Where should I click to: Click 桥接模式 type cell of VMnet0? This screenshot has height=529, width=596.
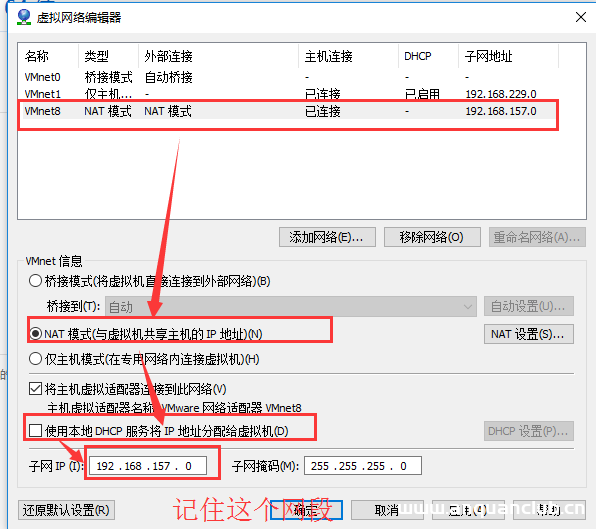[x=108, y=77]
